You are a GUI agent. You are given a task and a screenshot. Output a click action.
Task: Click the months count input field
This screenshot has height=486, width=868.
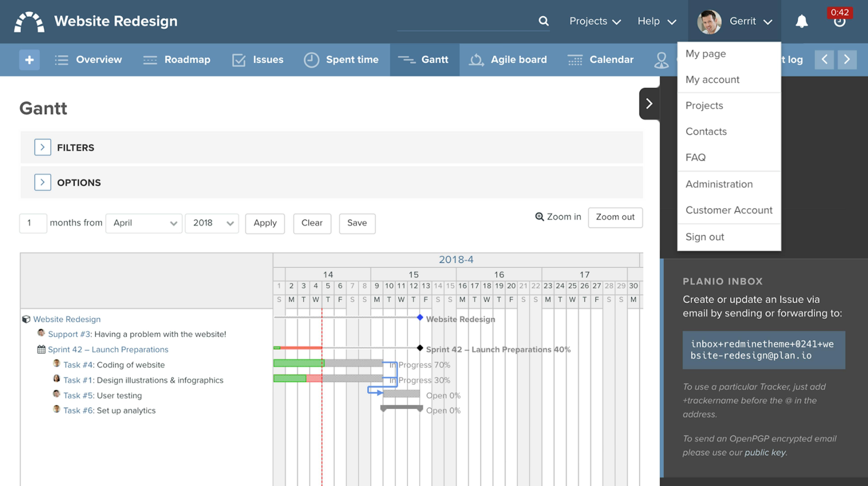[33, 223]
